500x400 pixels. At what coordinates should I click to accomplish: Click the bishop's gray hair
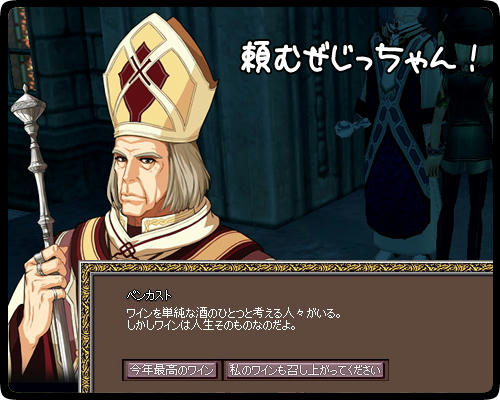[188, 178]
